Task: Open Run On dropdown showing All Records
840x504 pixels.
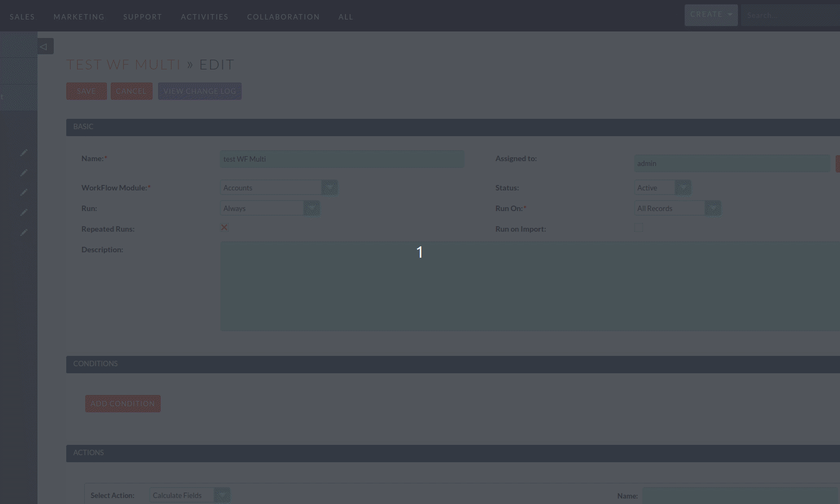Action: tap(678, 208)
